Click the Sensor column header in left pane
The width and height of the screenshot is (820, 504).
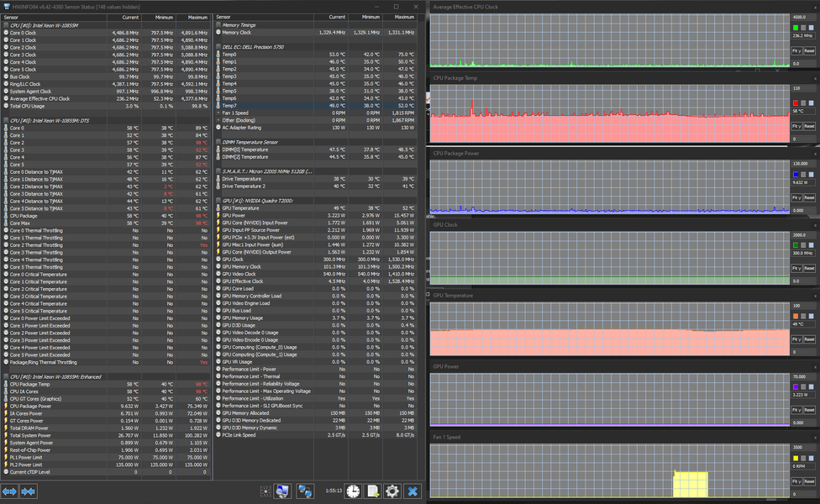tap(55, 18)
